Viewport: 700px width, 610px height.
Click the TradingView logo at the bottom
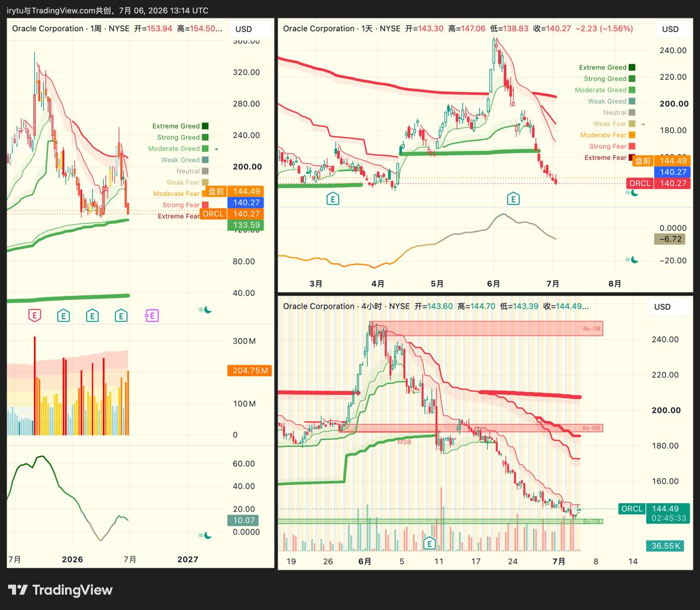[60, 590]
